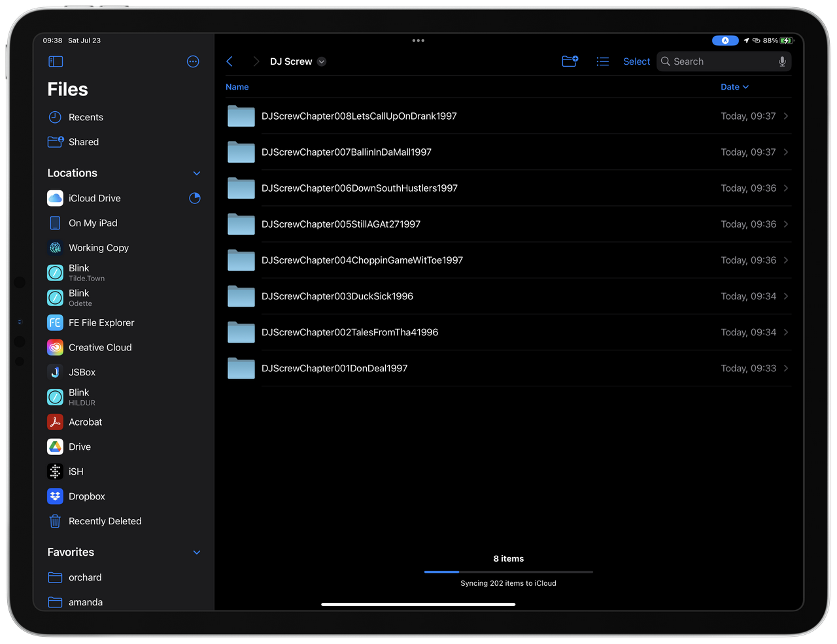Image resolution: width=837 pixels, height=644 pixels.
Task: Open the JSBox location
Action: (124, 372)
